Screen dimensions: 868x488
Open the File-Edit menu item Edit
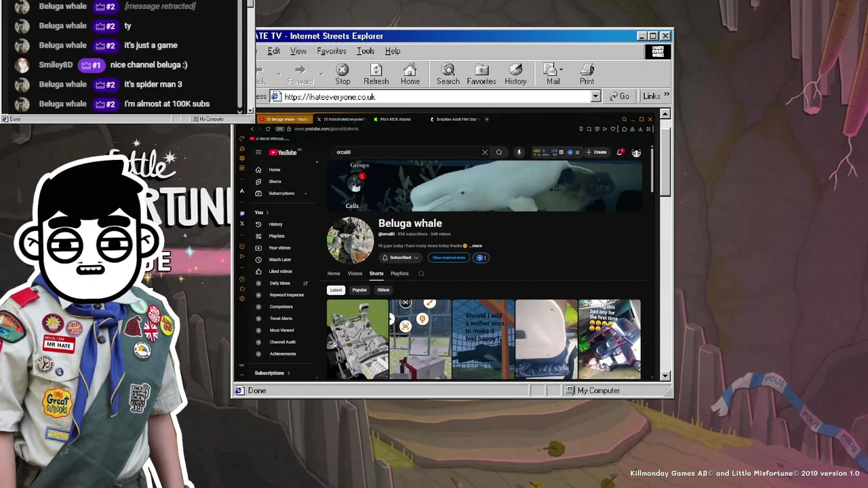point(273,51)
